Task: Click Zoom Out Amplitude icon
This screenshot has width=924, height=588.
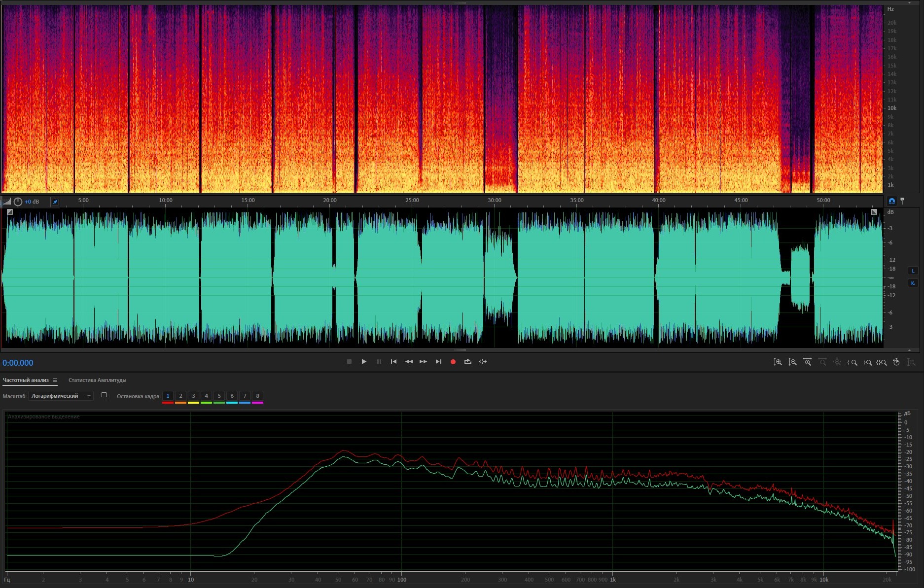Action: (792, 362)
